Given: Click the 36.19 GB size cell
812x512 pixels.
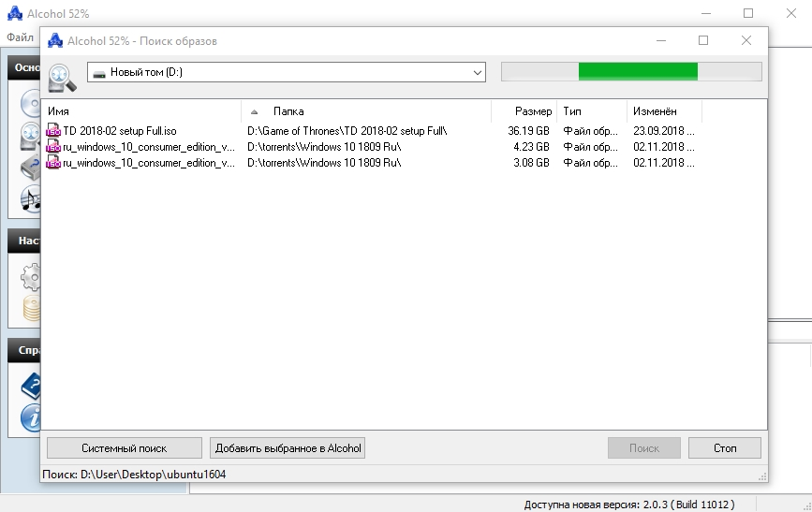Looking at the screenshot, I should [528, 130].
